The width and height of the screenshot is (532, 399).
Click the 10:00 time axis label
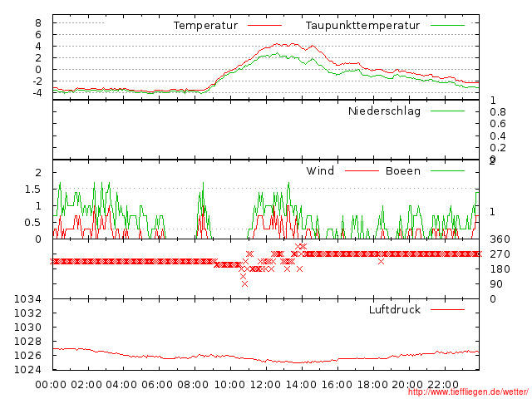click(229, 385)
